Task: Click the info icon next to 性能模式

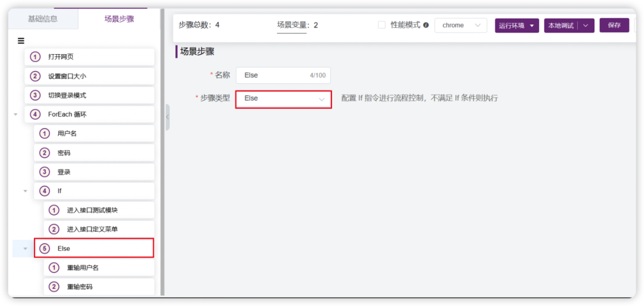Action: (x=426, y=25)
